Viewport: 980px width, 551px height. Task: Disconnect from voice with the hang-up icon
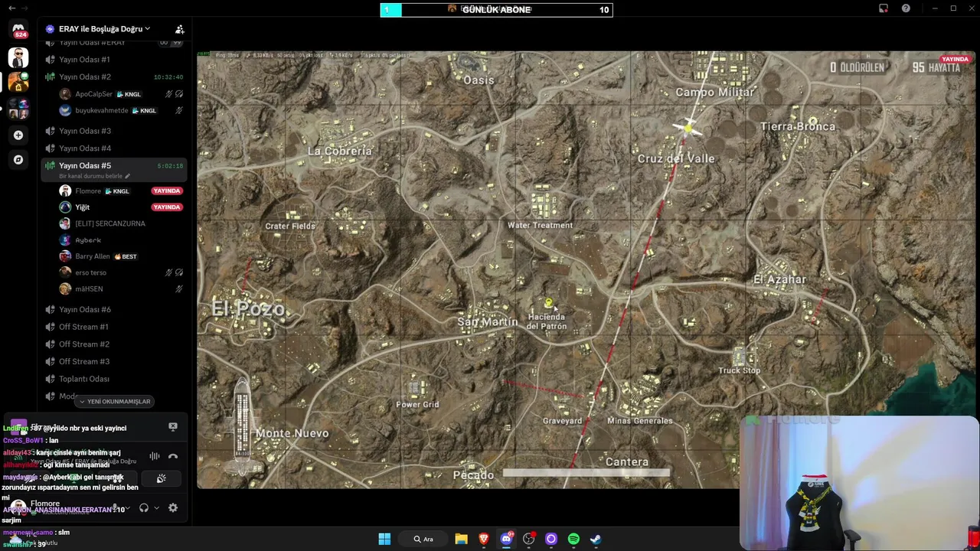coord(173,456)
